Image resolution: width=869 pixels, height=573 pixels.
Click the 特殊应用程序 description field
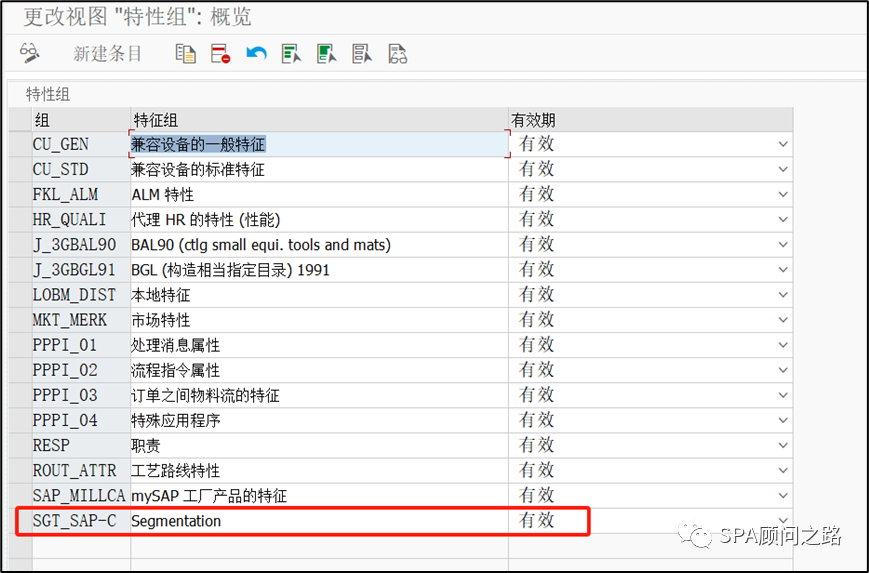319,420
